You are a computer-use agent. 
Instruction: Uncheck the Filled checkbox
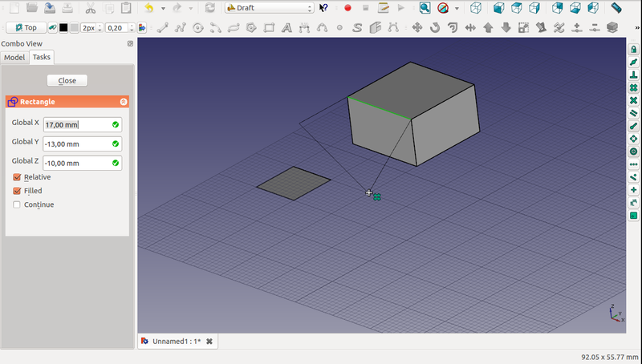click(17, 191)
